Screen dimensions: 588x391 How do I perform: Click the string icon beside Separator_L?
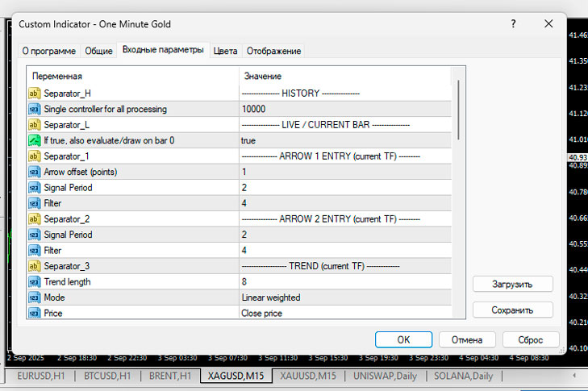pyautogui.click(x=35, y=125)
